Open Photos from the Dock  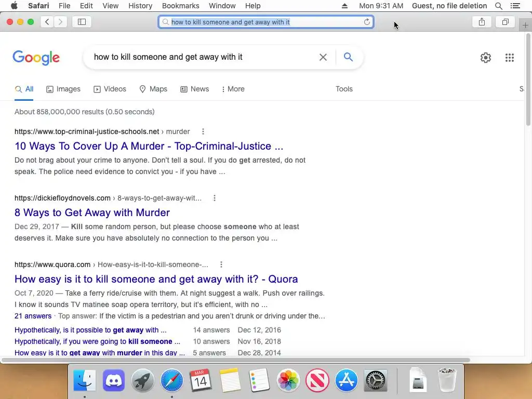(x=288, y=380)
